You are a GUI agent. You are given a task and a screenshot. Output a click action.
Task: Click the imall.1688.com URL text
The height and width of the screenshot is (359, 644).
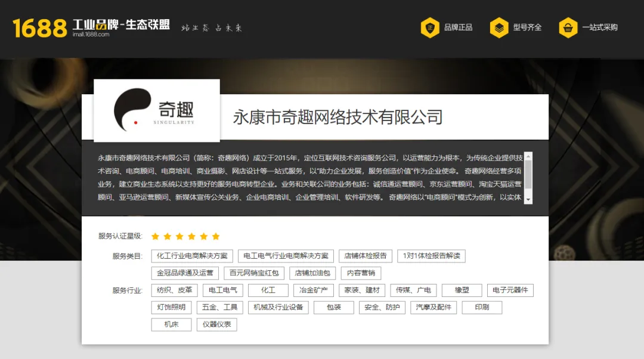point(91,35)
